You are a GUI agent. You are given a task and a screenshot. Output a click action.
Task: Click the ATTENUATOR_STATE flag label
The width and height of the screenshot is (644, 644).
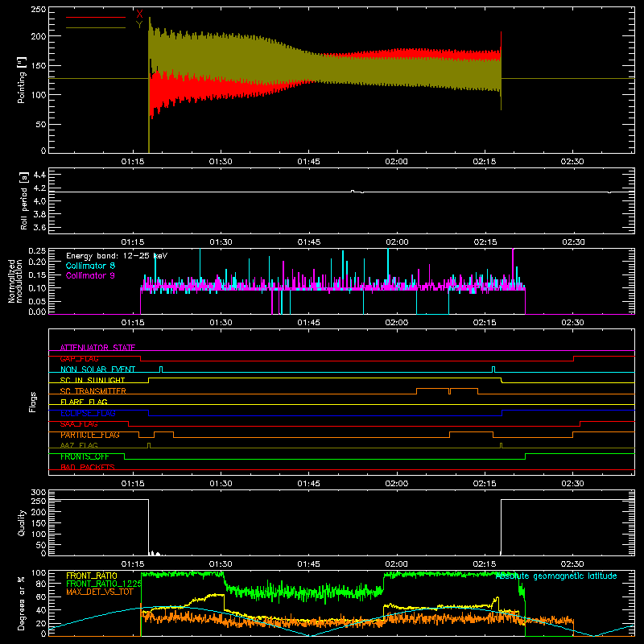[97, 348]
